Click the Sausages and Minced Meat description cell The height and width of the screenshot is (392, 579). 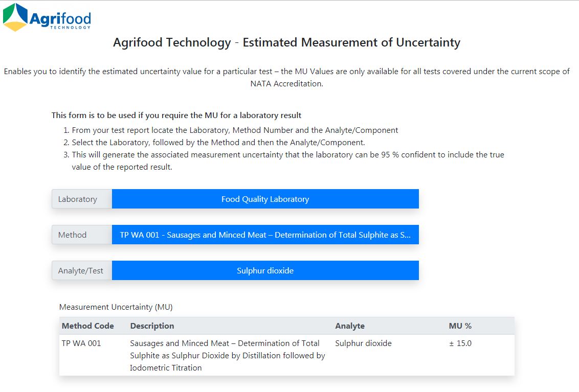(228, 355)
